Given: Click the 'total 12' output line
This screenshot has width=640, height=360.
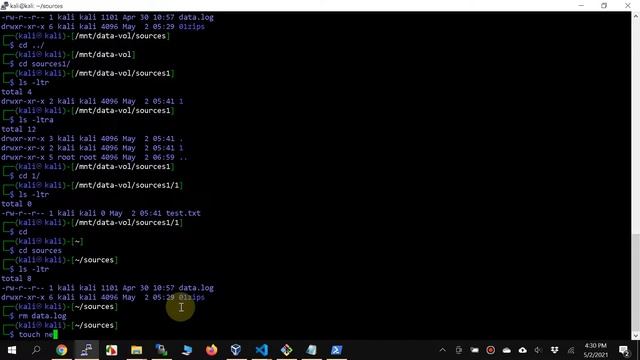Looking at the screenshot, I should click(x=18, y=129).
